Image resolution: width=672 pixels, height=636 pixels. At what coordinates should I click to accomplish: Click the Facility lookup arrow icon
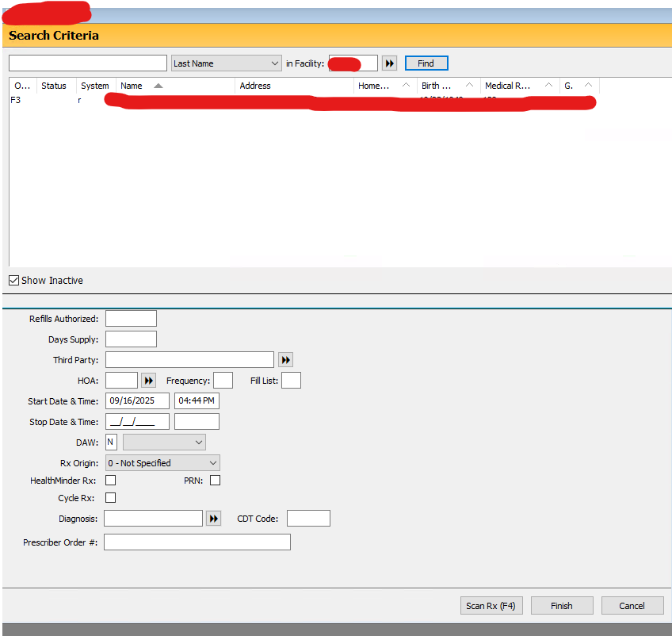pyautogui.click(x=389, y=63)
